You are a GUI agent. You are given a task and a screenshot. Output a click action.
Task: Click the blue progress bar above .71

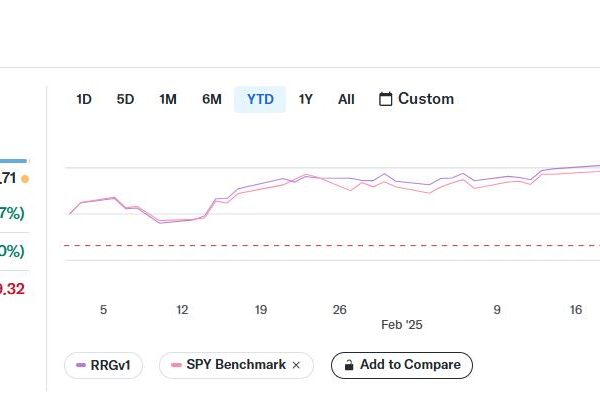13,161
